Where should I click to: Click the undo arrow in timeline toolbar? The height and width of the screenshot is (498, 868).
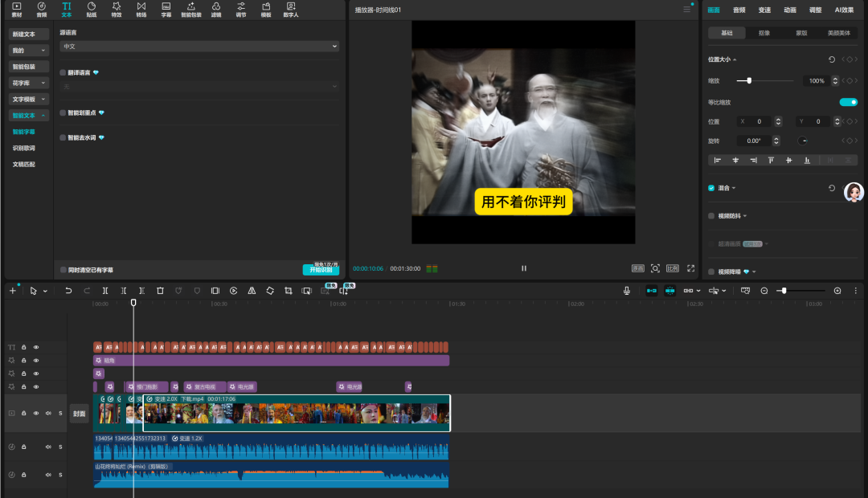[68, 291]
